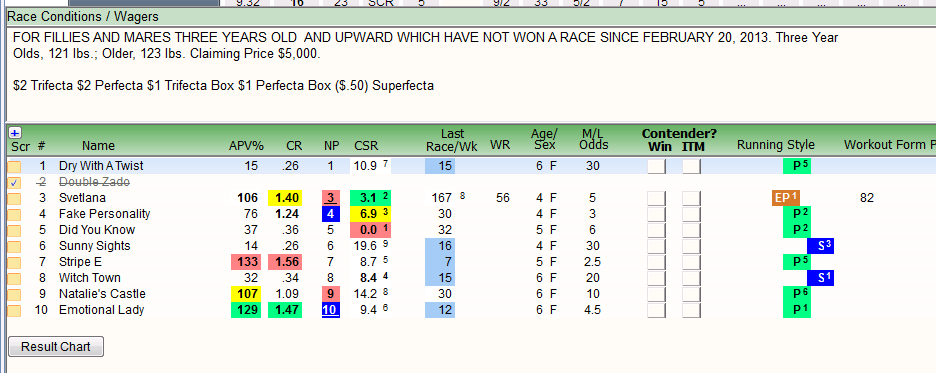Click Emotional Lady's CR value 1.47

pyautogui.click(x=285, y=310)
